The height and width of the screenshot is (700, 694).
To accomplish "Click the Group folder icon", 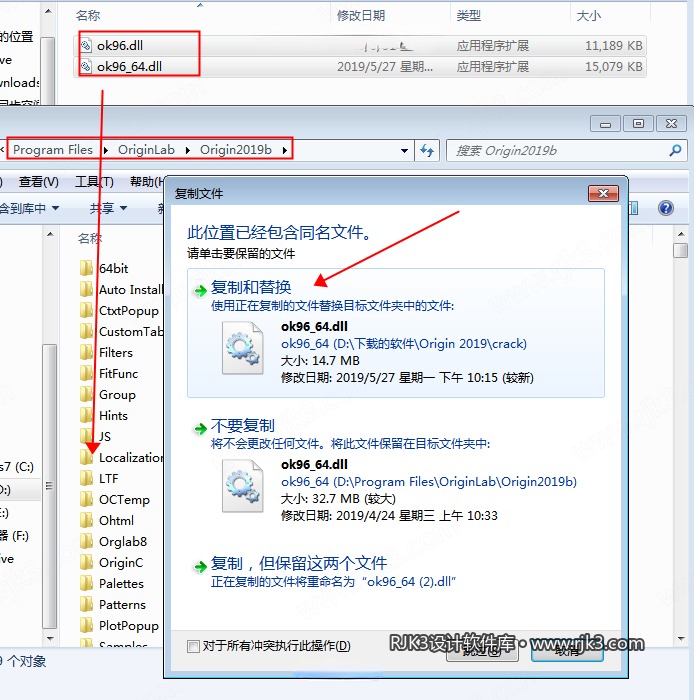I will [87, 394].
